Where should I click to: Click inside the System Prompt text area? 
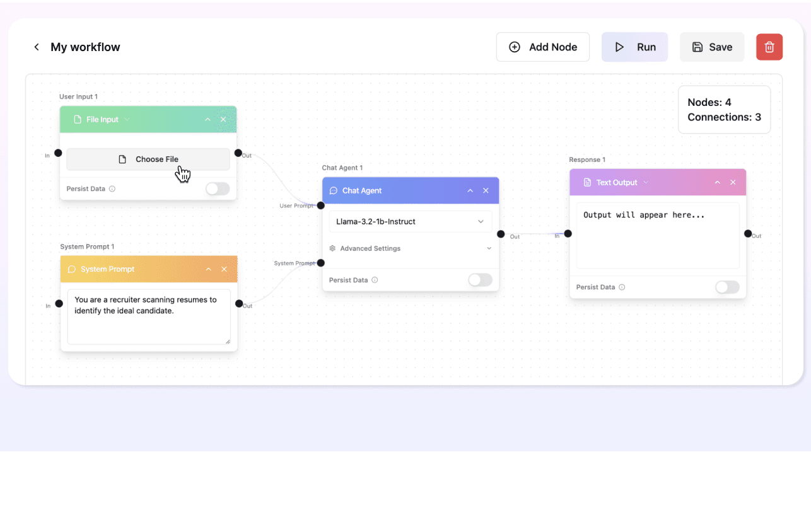[149, 315]
